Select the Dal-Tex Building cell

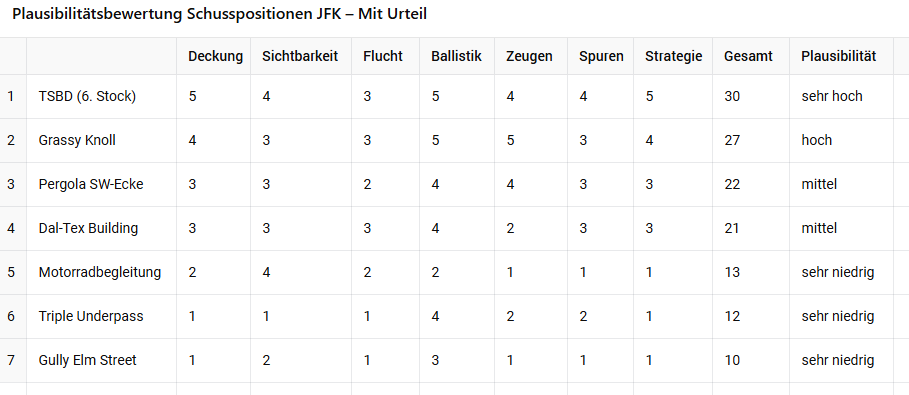(101, 229)
